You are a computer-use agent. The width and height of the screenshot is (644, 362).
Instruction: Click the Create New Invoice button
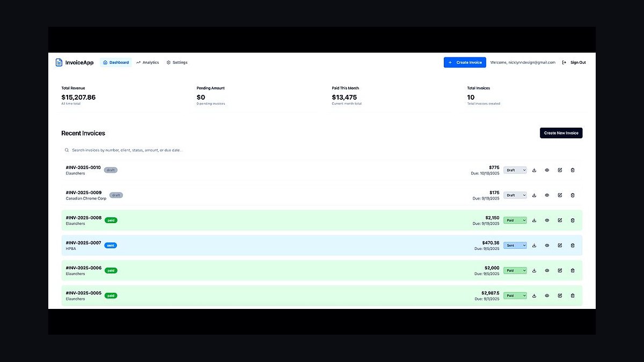pos(561,133)
